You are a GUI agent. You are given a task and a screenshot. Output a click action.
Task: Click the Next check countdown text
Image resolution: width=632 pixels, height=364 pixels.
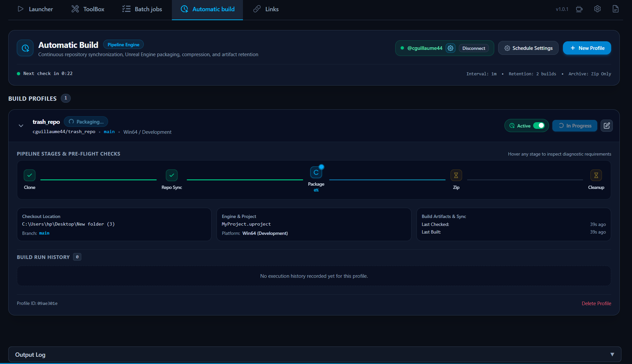[x=48, y=73]
